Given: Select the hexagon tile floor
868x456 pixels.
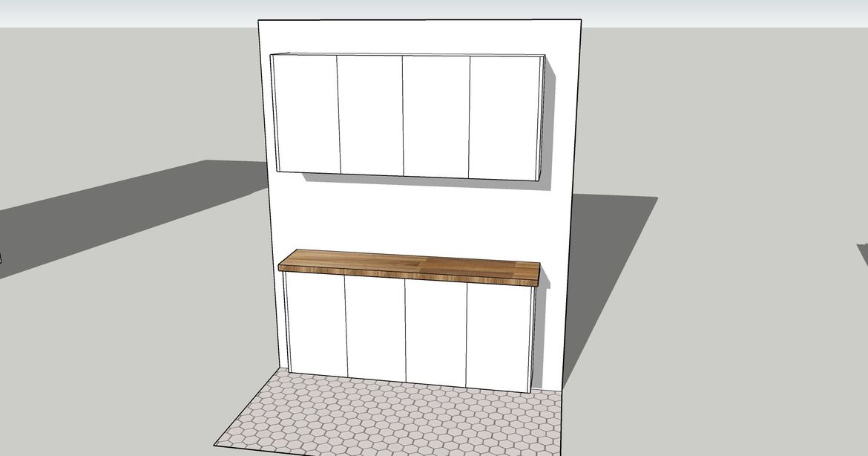Looking at the screenshot, I should tap(386, 416).
